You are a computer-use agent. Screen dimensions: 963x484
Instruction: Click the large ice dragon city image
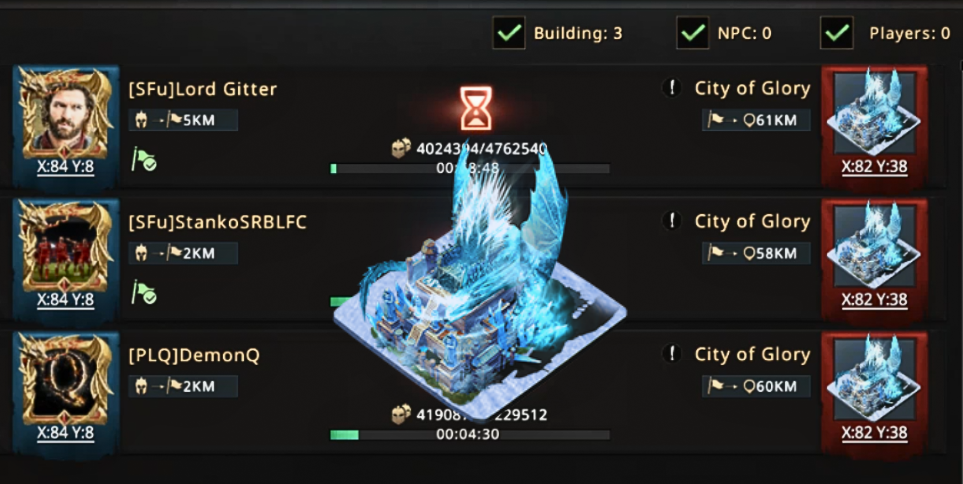click(480, 287)
